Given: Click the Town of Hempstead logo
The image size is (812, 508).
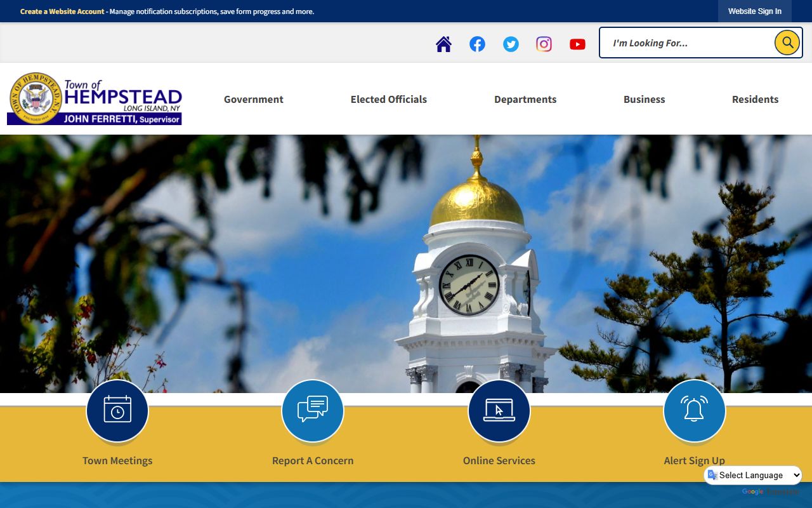Looking at the screenshot, I should click(95, 98).
